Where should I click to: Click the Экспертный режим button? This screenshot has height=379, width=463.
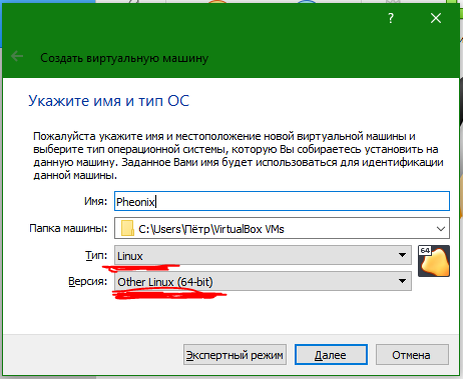click(x=235, y=355)
